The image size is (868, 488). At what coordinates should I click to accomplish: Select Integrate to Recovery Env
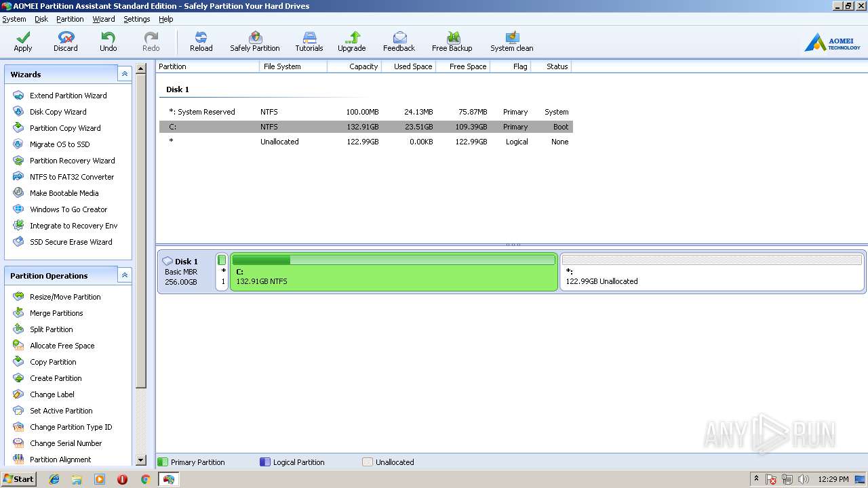(x=73, y=226)
